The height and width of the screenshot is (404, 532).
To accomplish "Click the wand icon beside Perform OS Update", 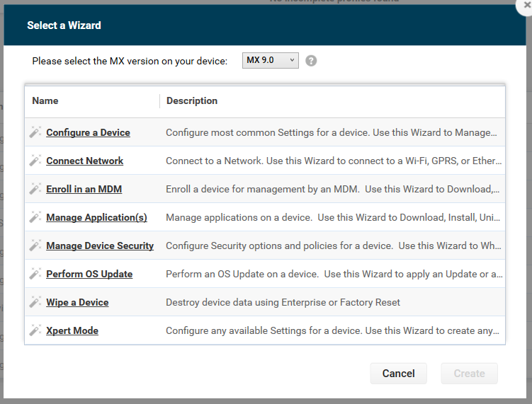I will point(35,274).
